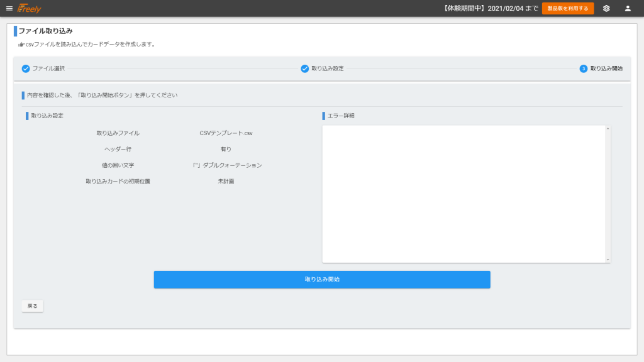
Task: Open the user account icon
Action: tap(627, 8)
